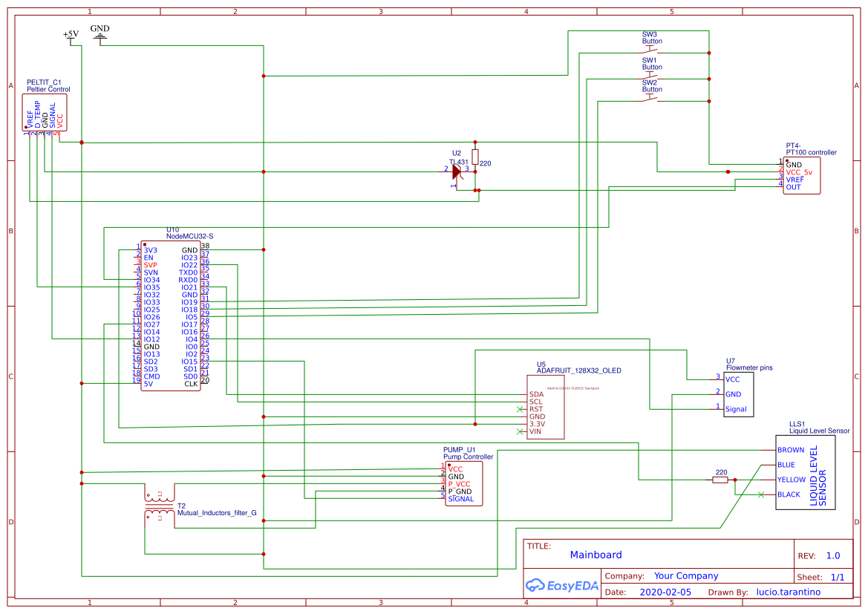Screen dimensions: 868x614
Task: Select the Liquid Level Sensor LLS1
Action: pyautogui.click(x=806, y=472)
